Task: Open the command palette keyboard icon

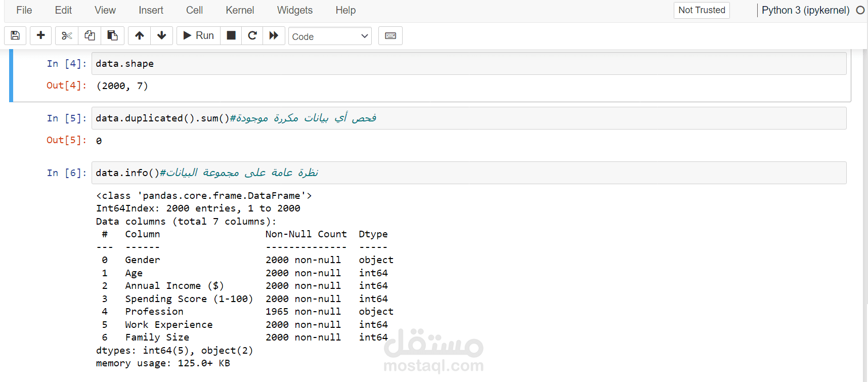Action: click(x=390, y=35)
